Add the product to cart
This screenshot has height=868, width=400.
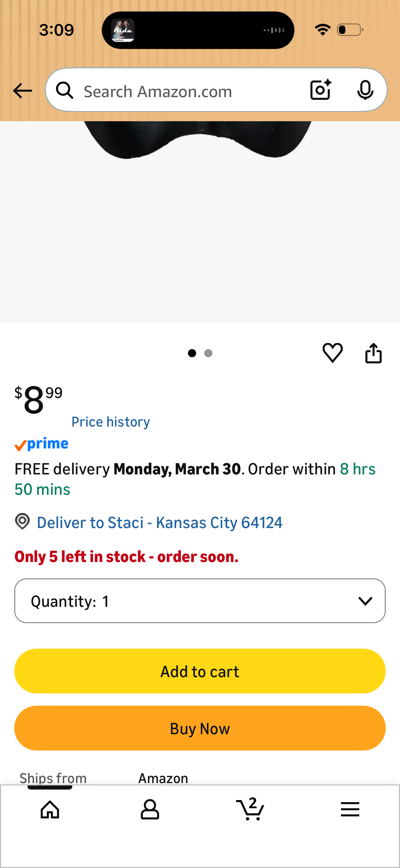200,671
